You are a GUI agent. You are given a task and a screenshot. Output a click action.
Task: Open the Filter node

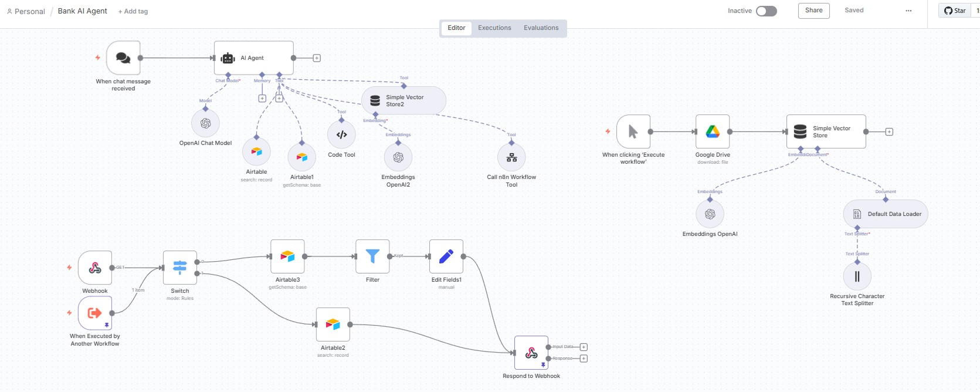(372, 256)
